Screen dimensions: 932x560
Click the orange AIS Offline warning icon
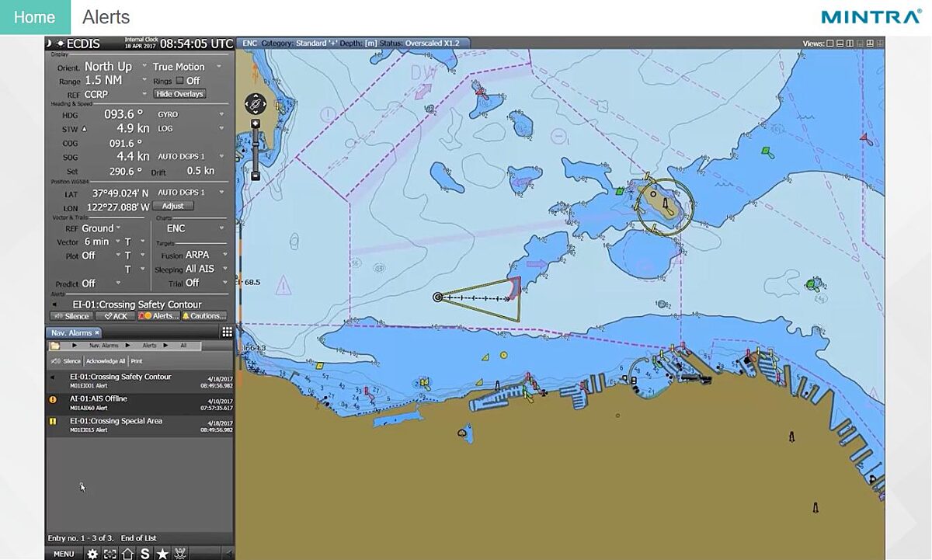click(53, 399)
